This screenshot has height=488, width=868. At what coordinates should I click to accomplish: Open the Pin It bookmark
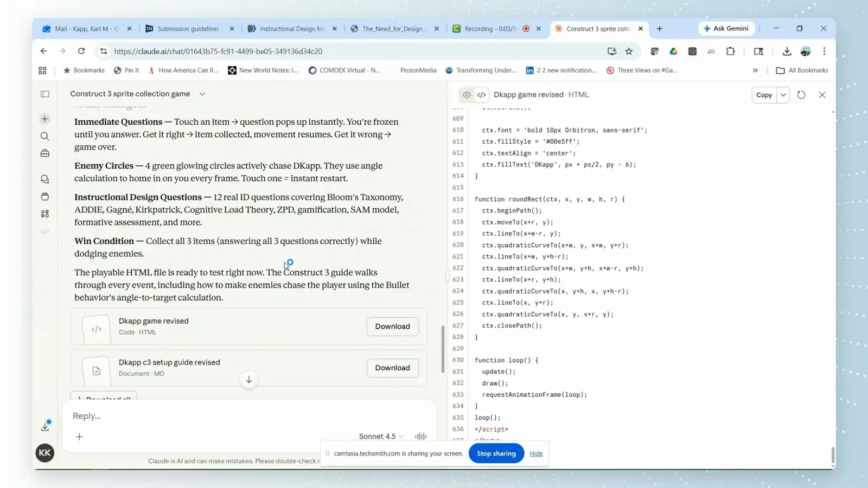click(x=126, y=70)
